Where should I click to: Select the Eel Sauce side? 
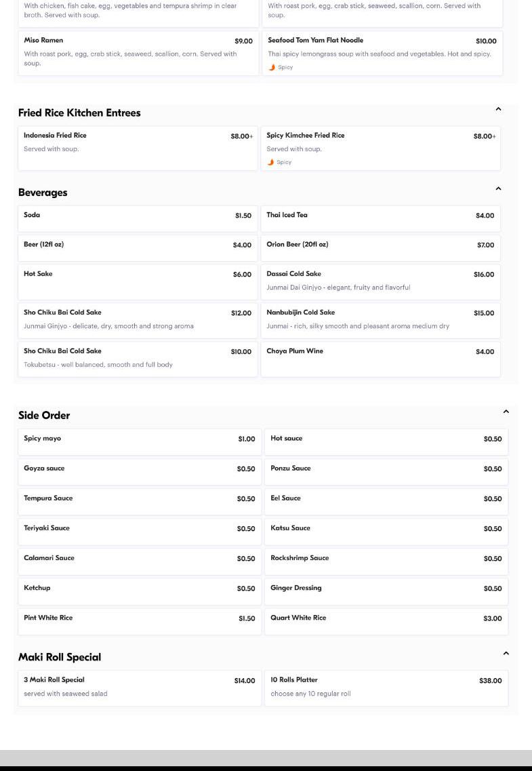pos(386,501)
